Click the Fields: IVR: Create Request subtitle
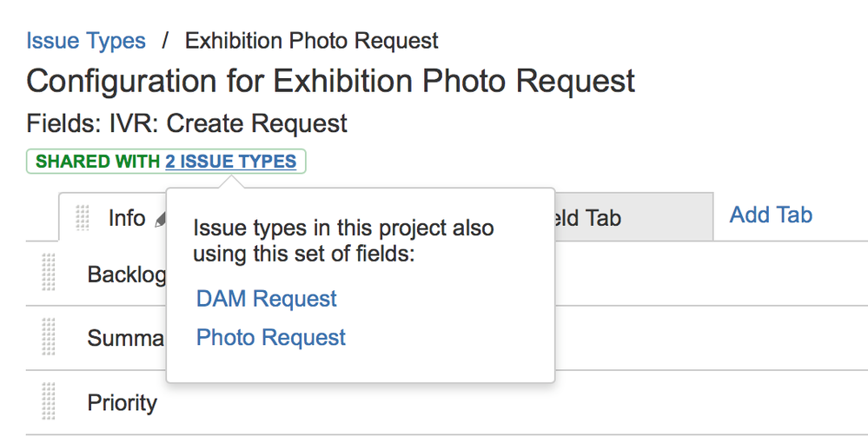The image size is (868, 437). pyautogui.click(x=187, y=123)
